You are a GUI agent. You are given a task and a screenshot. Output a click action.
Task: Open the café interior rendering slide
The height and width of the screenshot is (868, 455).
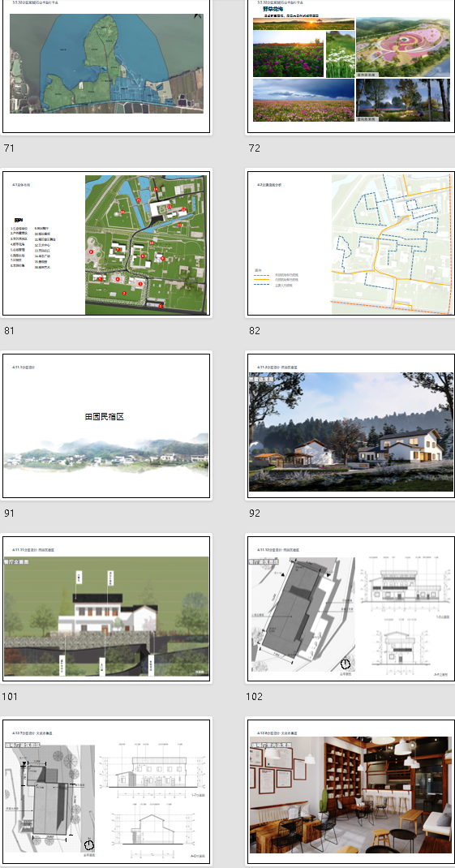351,793
